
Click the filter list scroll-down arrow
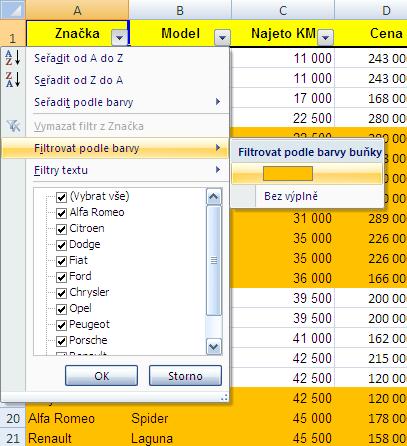(213, 347)
